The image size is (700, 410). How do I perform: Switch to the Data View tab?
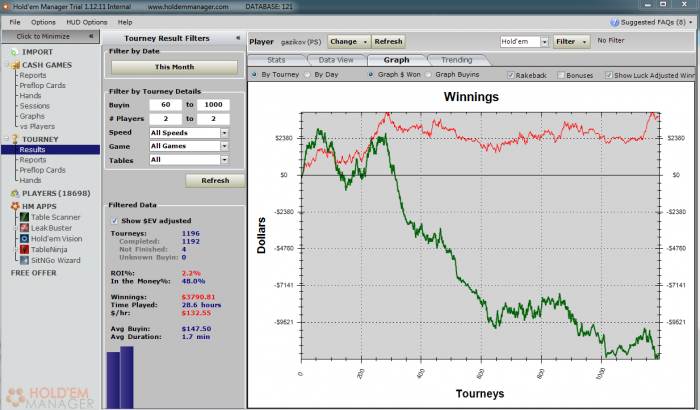pyautogui.click(x=336, y=60)
